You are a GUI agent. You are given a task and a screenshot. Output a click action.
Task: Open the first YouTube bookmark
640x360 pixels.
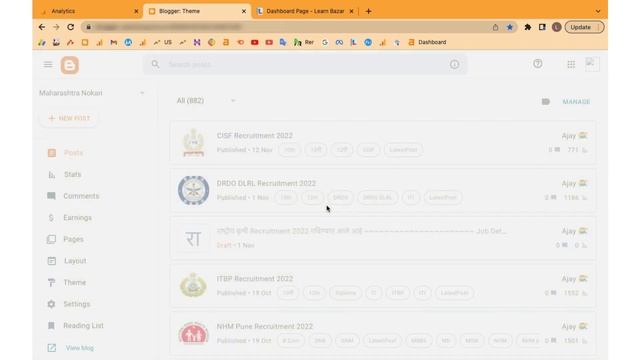tap(254, 42)
